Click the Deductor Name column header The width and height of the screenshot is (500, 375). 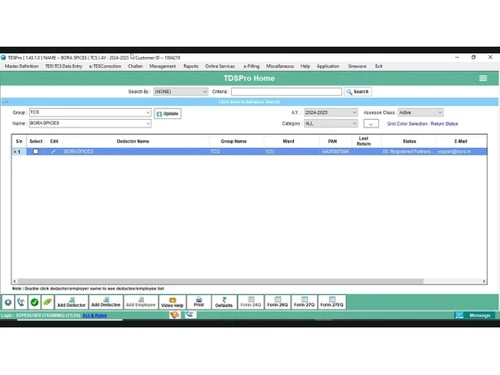(133, 141)
